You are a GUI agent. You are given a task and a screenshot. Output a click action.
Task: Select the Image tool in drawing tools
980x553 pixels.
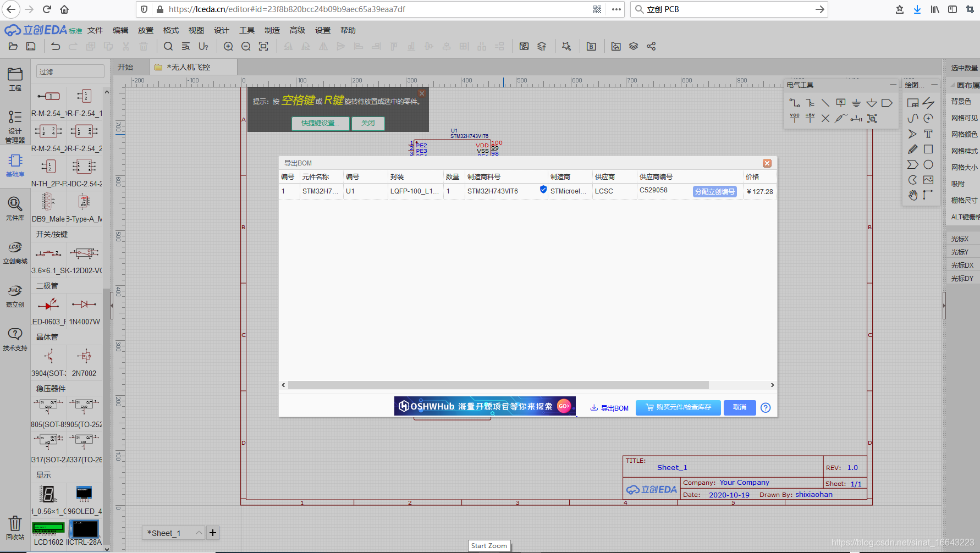928,180
